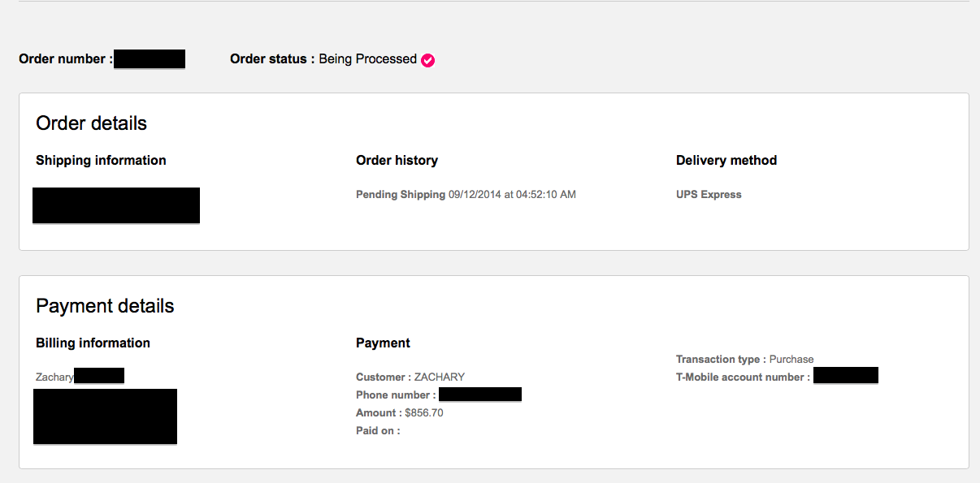
Task: Click the Payment details heading
Action: click(x=105, y=306)
